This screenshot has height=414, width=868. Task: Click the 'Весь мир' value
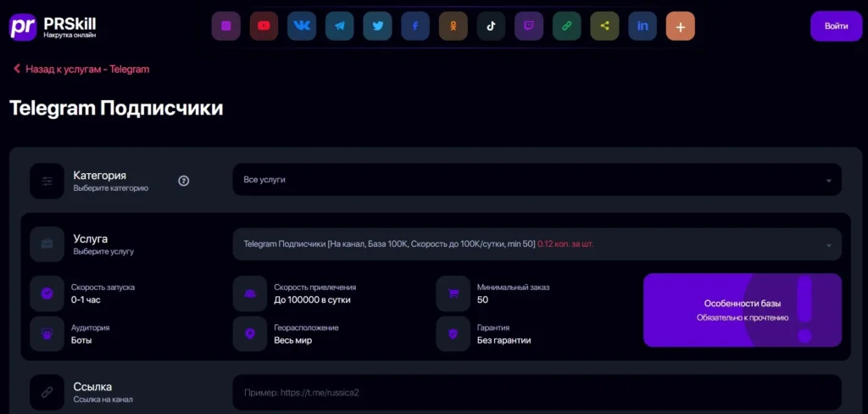tap(292, 340)
